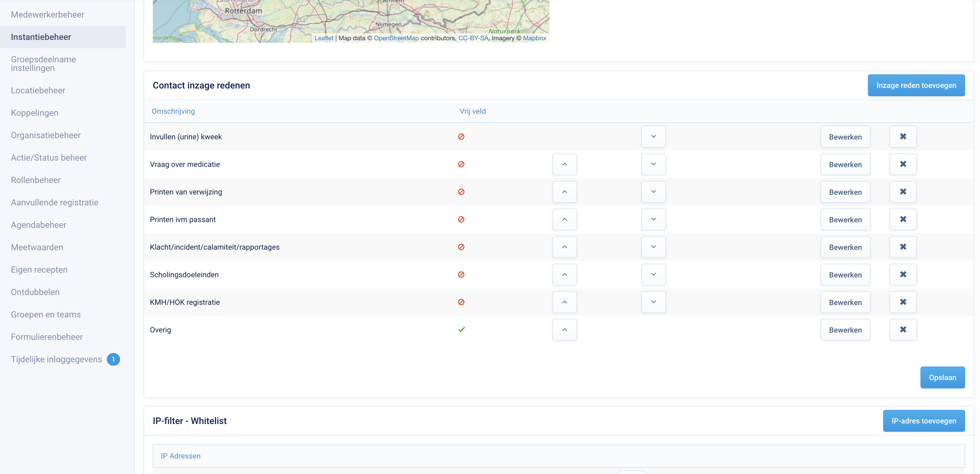Click green checkmark on Overig row
The width and height of the screenshot is (980, 474).
tap(462, 330)
